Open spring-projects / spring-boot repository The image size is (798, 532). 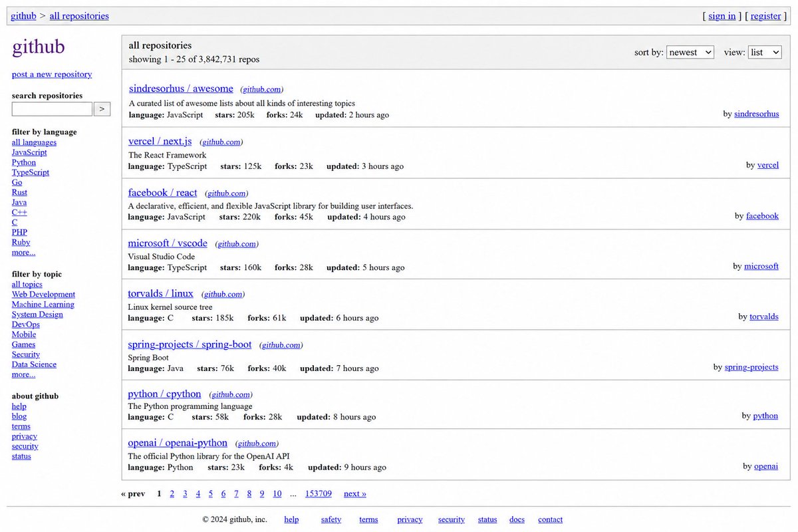pos(190,344)
